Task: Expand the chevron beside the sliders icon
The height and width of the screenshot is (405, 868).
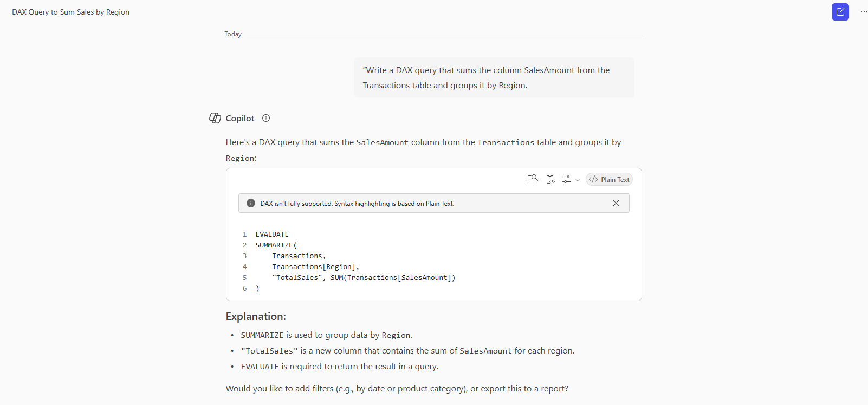Action: tap(578, 180)
